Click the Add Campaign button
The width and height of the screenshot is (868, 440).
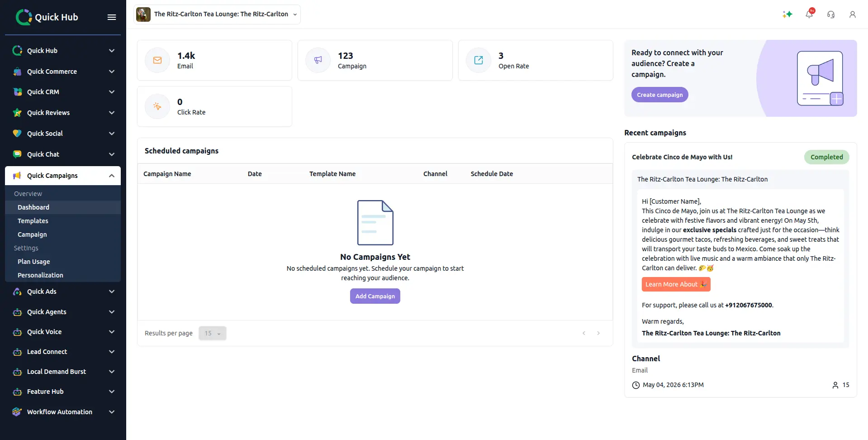click(x=375, y=296)
